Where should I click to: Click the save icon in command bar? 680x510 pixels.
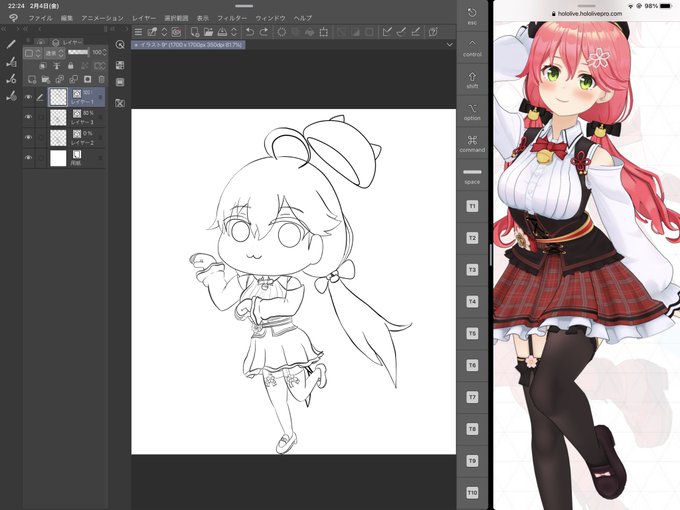[x=222, y=32]
